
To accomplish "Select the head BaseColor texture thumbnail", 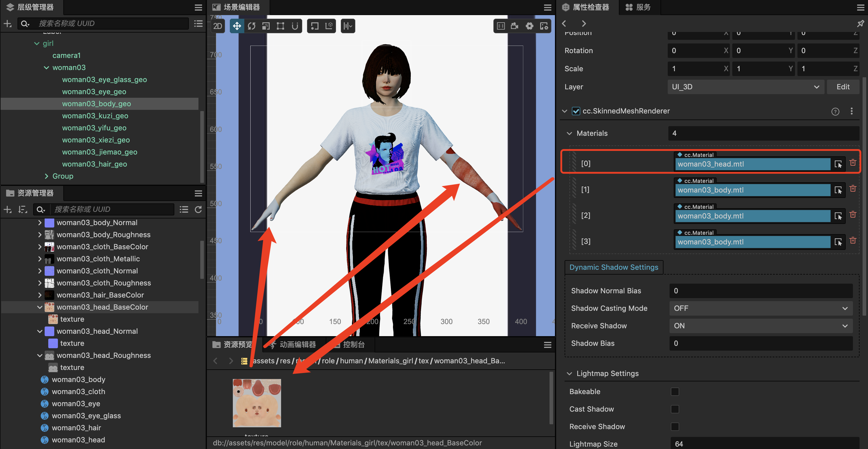I will [x=257, y=403].
